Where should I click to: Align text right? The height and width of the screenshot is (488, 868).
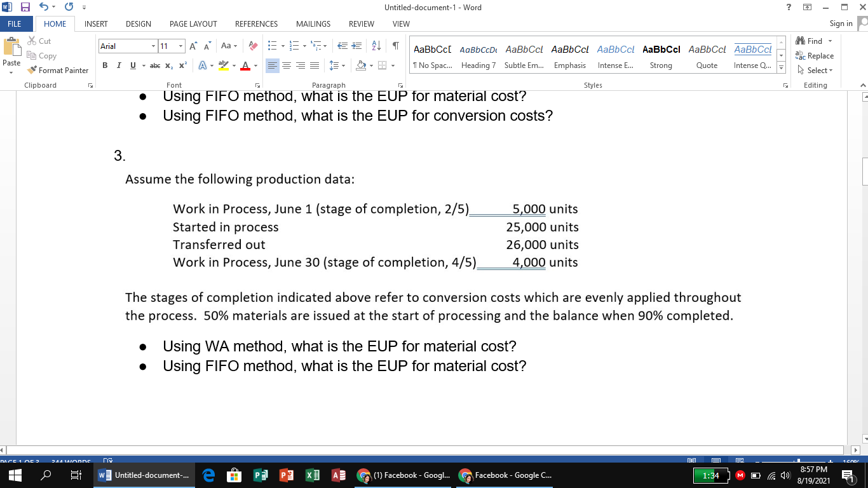[x=301, y=65]
